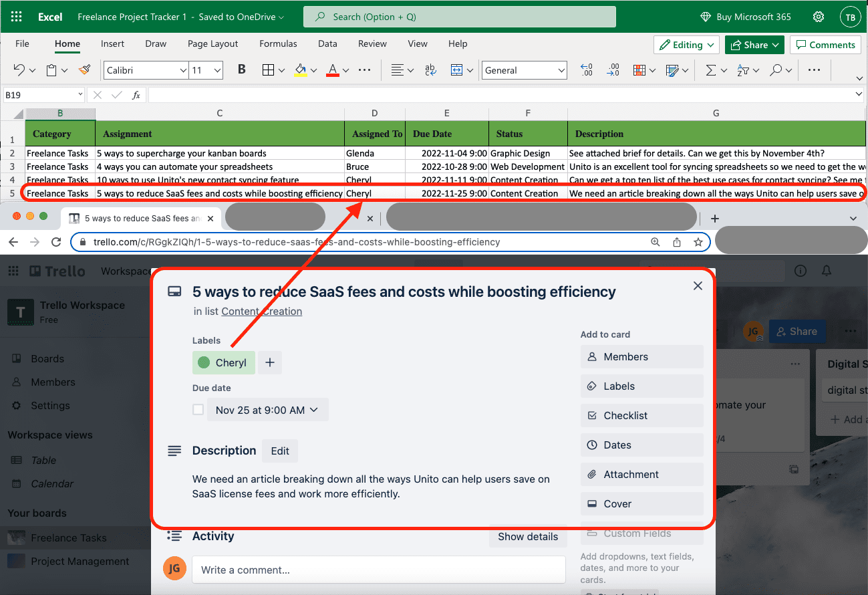Open Font name Calibri dropdown

point(183,70)
